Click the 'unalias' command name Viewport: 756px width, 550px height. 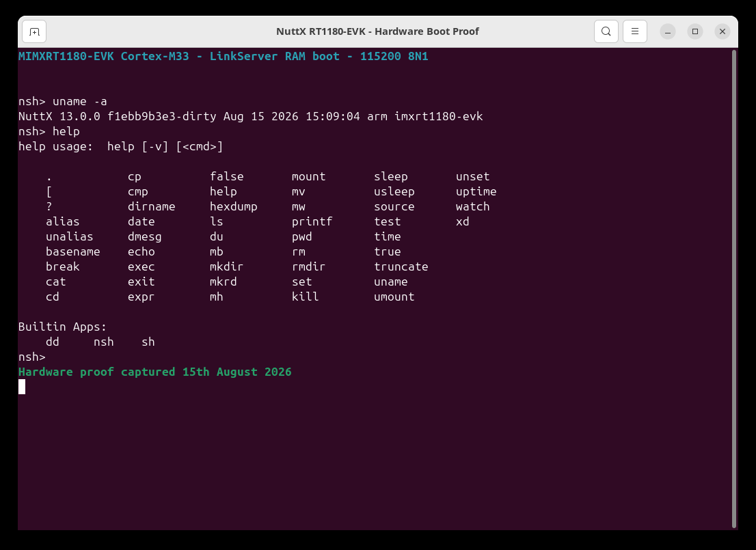click(70, 236)
